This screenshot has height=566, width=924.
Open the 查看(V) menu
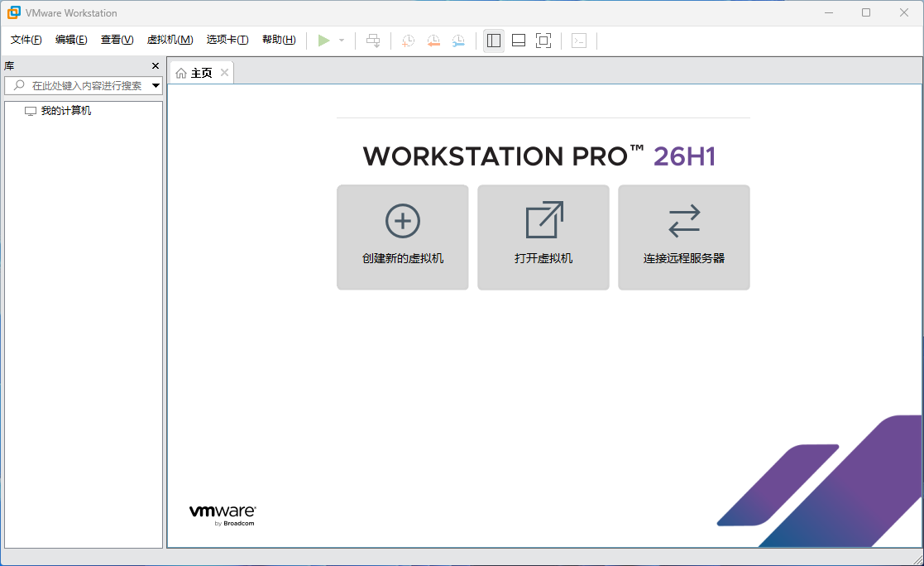tap(117, 40)
